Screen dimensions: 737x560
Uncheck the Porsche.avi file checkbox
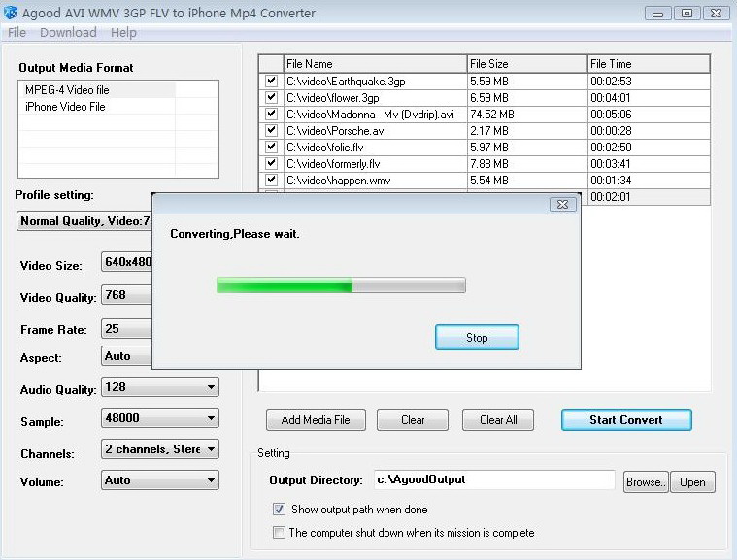[271, 130]
